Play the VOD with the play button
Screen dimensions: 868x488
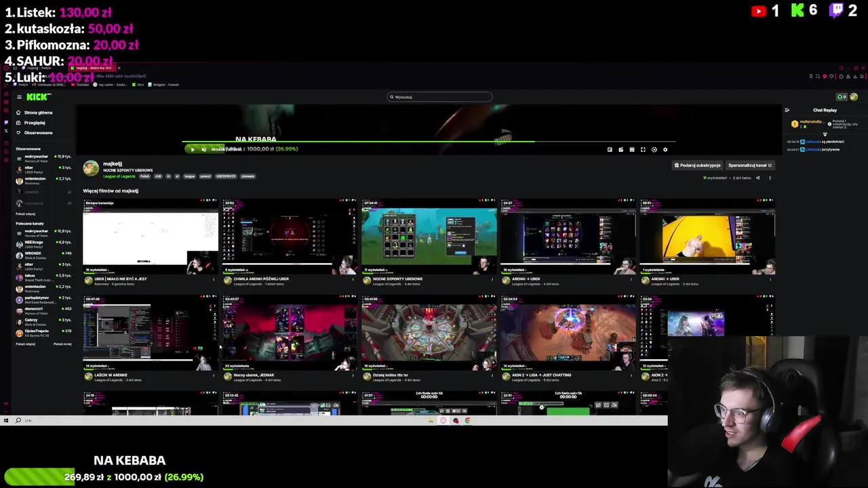(193, 149)
